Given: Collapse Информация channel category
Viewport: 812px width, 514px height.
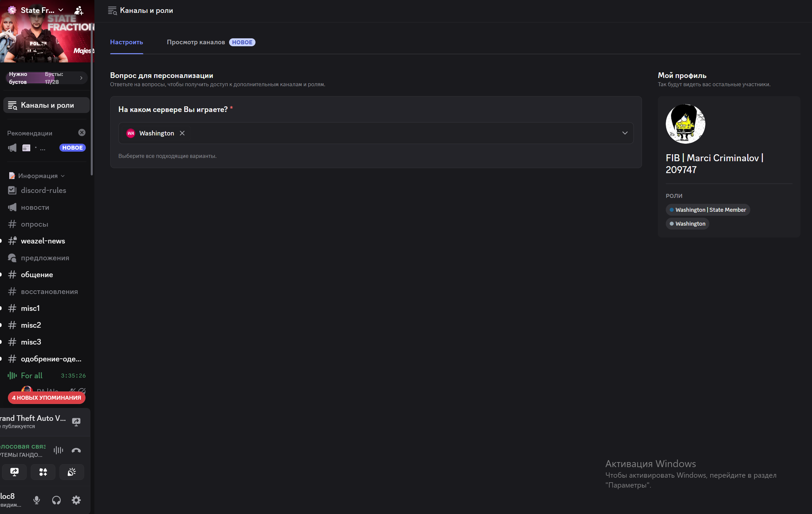Looking at the screenshot, I should tap(38, 176).
